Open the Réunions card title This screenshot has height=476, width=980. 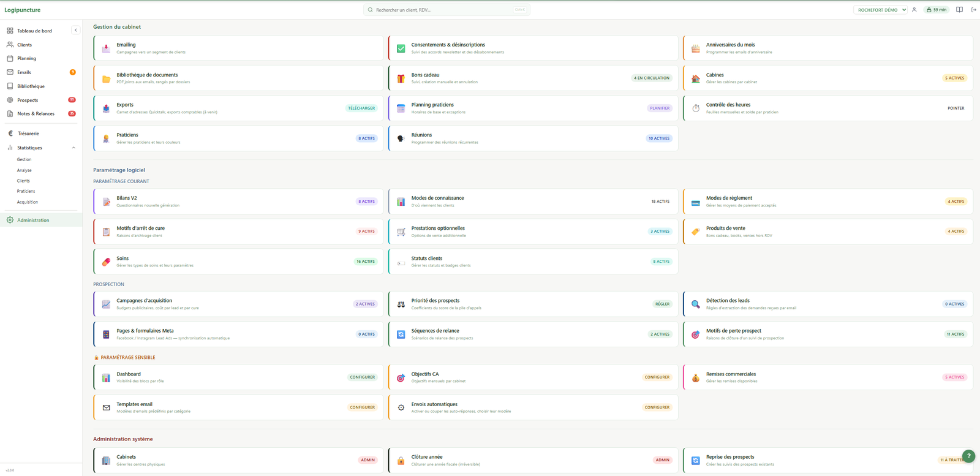[x=421, y=135]
